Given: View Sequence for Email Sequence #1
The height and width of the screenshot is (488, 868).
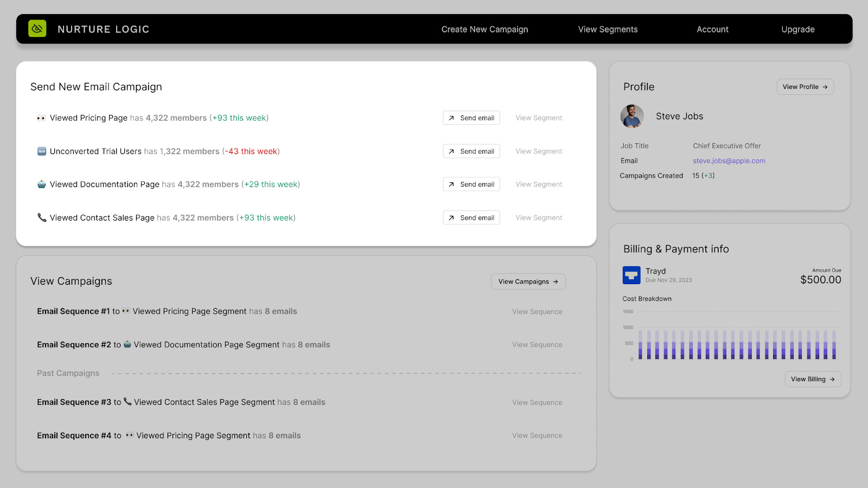Looking at the screenshot, I should coord(537,311).
